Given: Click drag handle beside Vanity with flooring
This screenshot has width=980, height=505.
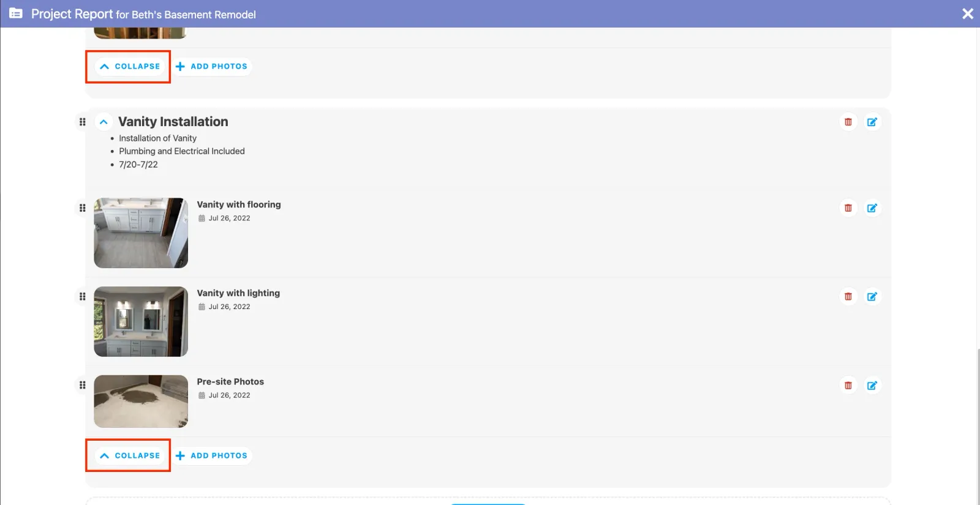Looking at the screenshot, I should 82,208.
